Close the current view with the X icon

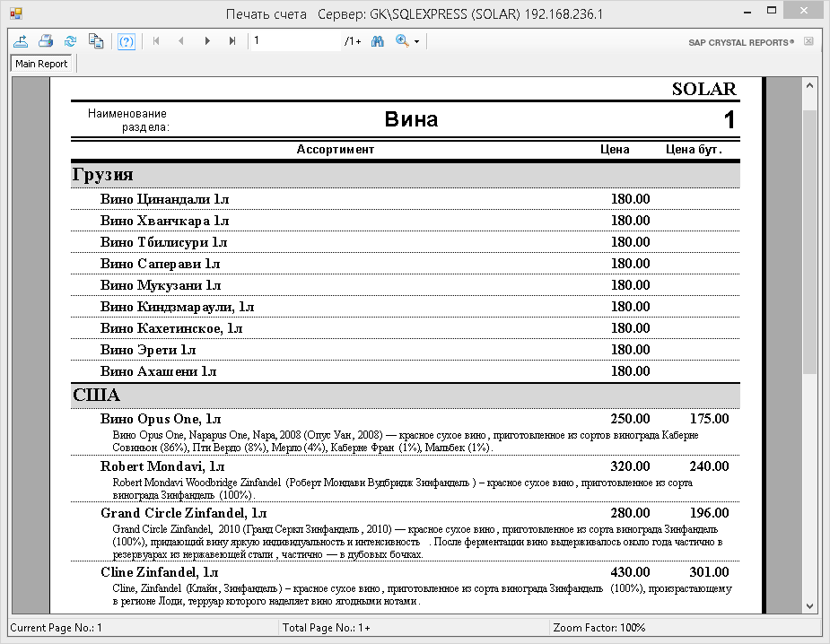point(808,41)
